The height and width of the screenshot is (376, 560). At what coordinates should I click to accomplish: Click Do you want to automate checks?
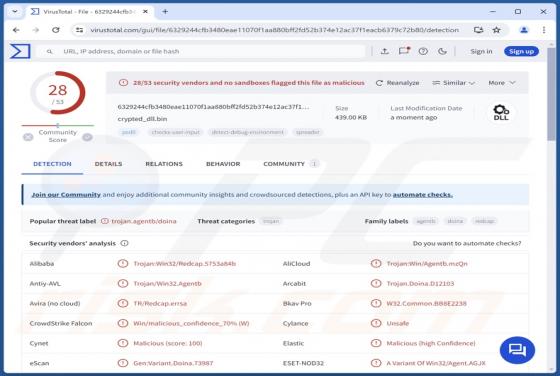(x=467, y=244)
